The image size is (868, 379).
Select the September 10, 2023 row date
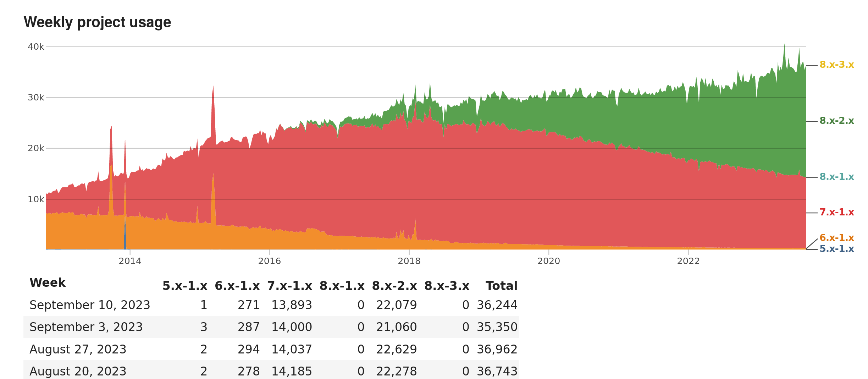tap(90, 305)
